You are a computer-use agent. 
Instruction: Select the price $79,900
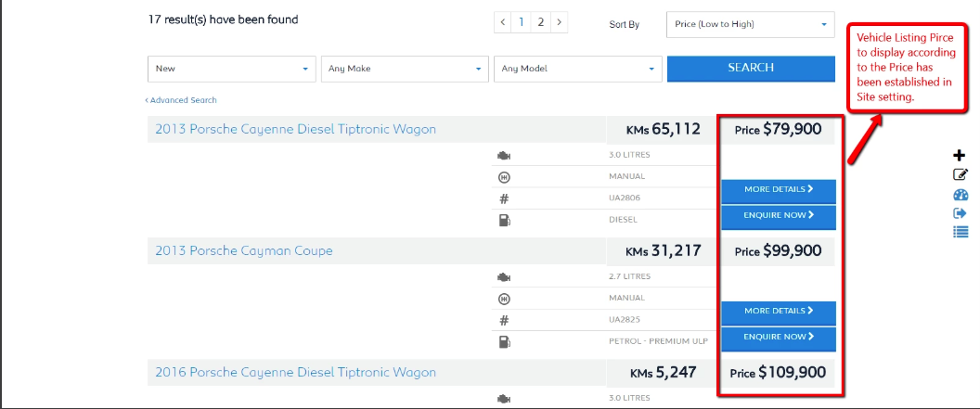click(x=792, y=129)
